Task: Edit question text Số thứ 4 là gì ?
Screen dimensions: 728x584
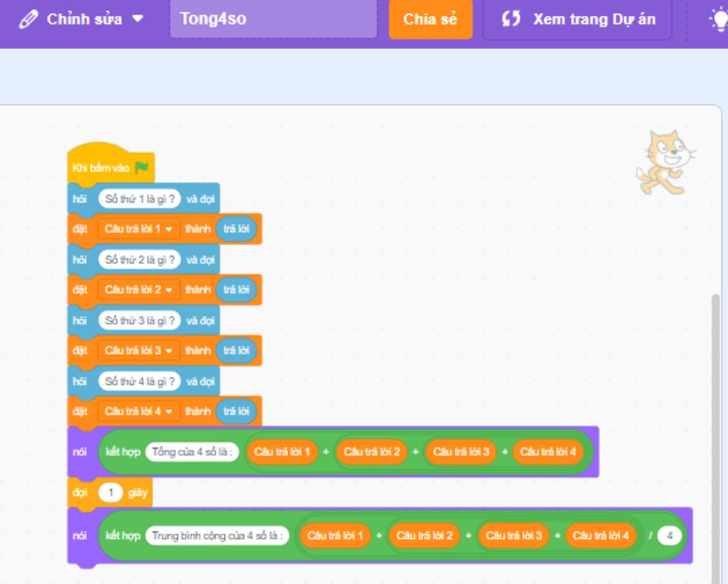Action: coord(139,381)
